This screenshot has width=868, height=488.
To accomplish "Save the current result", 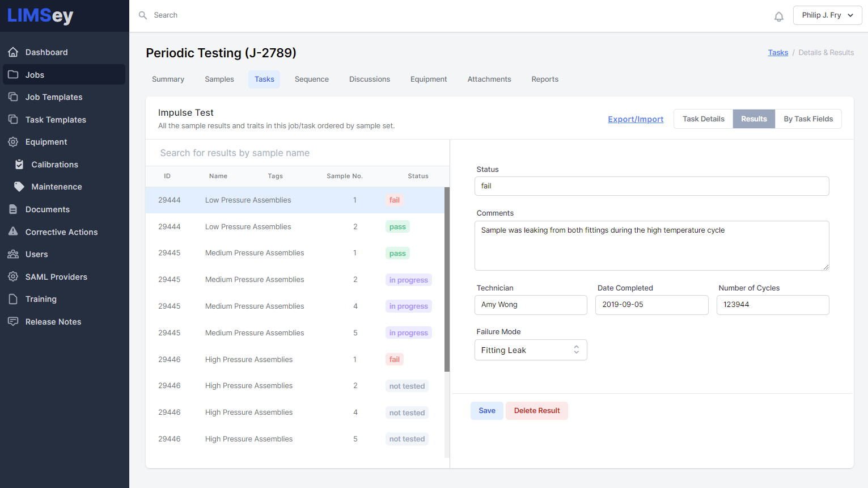I will (x=486, y=410).
